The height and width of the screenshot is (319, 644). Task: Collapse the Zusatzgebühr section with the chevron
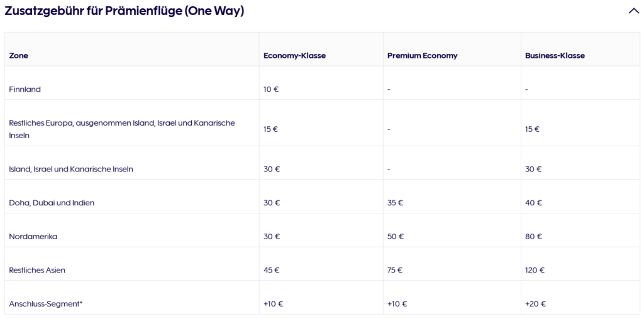tap(633, 11)
